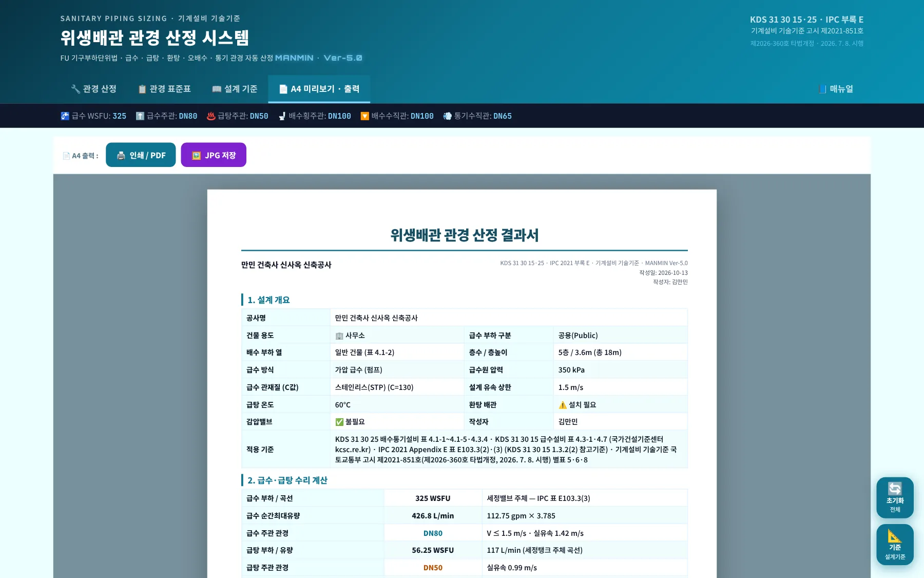
Task: Click the 급수주관: DN80 status entry
Action: [166, 116]
